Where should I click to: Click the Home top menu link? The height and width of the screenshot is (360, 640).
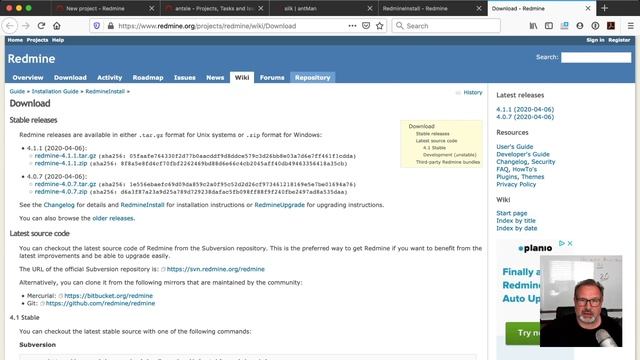tap(15, 40)
